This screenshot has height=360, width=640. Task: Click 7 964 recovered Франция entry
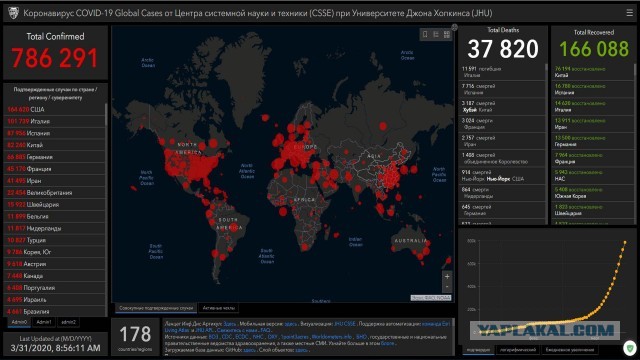coord(593,158)
